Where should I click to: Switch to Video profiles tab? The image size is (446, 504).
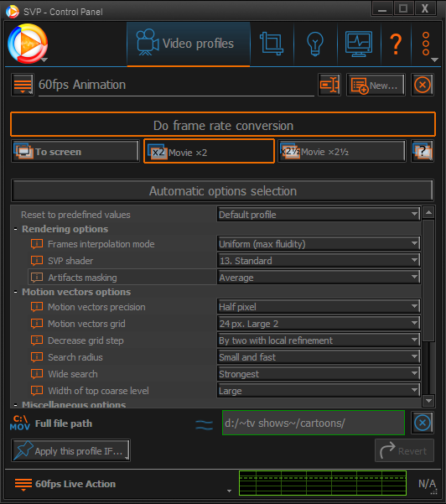click(189, 44)
